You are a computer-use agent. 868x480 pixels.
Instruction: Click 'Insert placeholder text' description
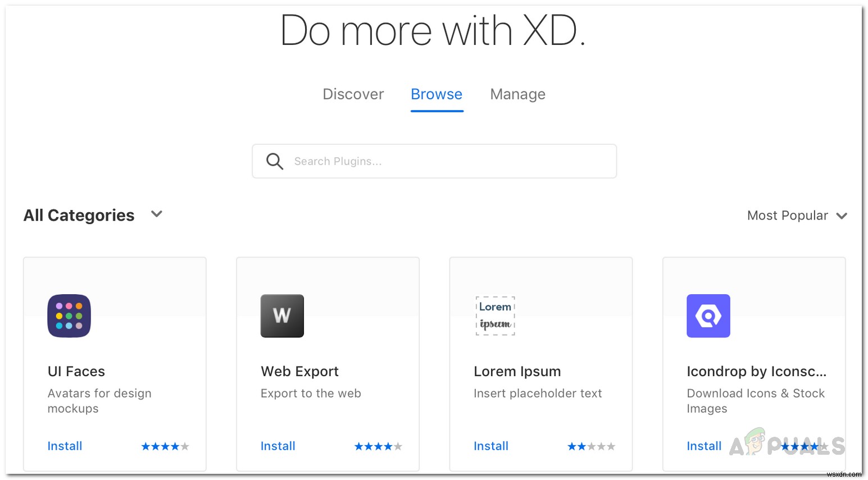(x=538, y=393)
